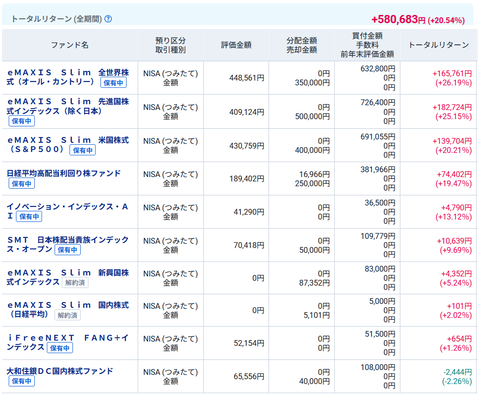This screenshot has width=480, height=398.
Task: Click 買付金額 36,500円 value
Action: pyautogui.click(x=380, y=203)
